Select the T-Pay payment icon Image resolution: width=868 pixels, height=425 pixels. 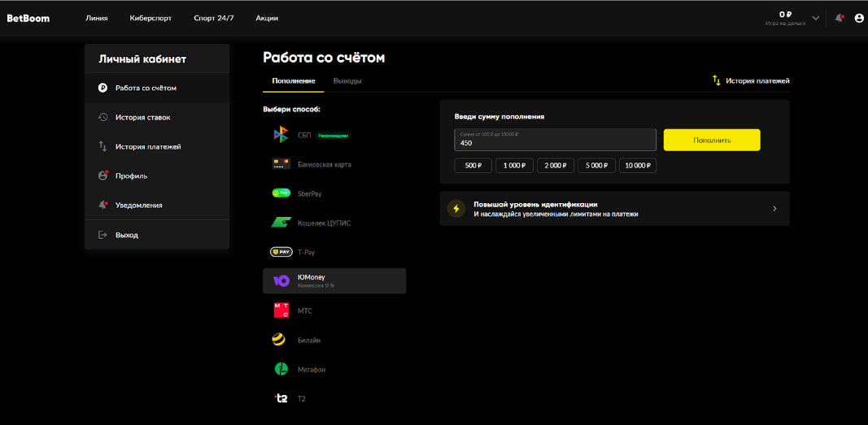click(281, 252)
